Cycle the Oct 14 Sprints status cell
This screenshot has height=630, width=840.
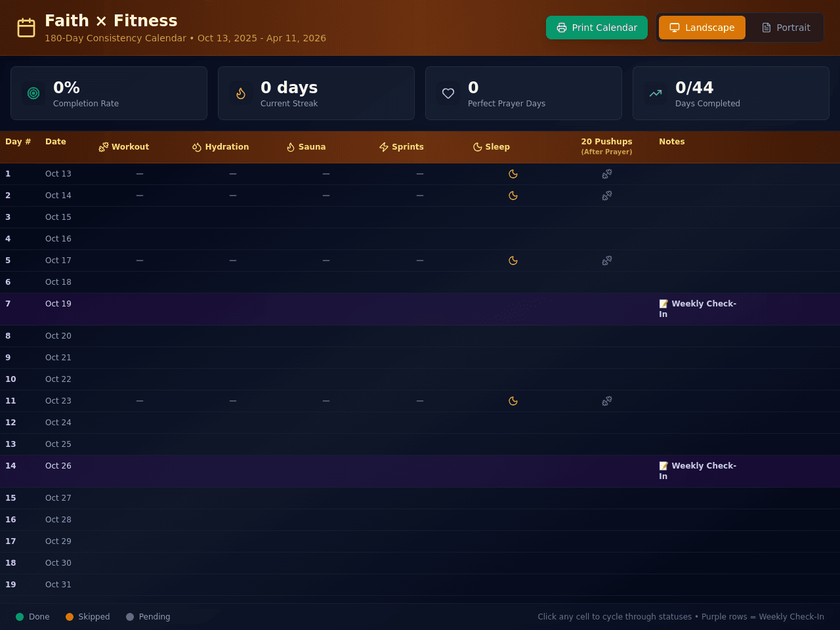click(x=420, y=196)
